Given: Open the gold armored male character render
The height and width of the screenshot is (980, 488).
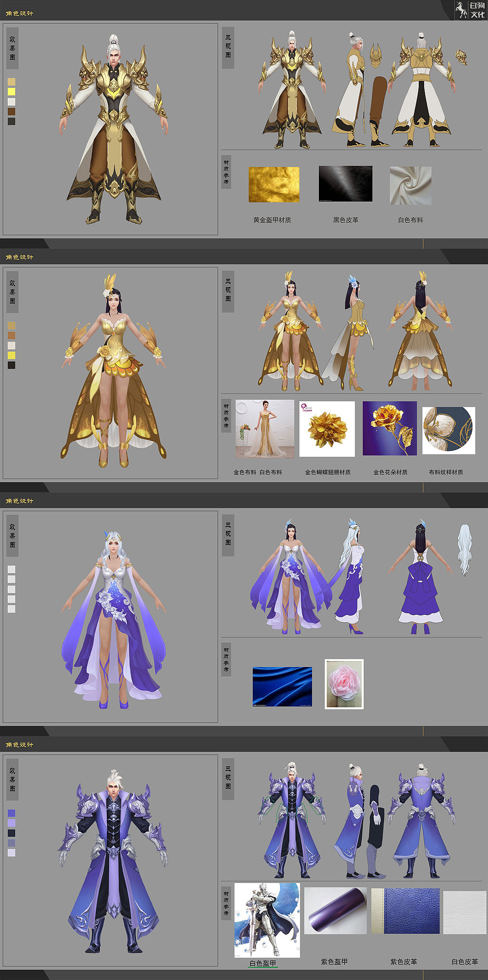Looking at the screenshot, I should (x=115, y=129).
